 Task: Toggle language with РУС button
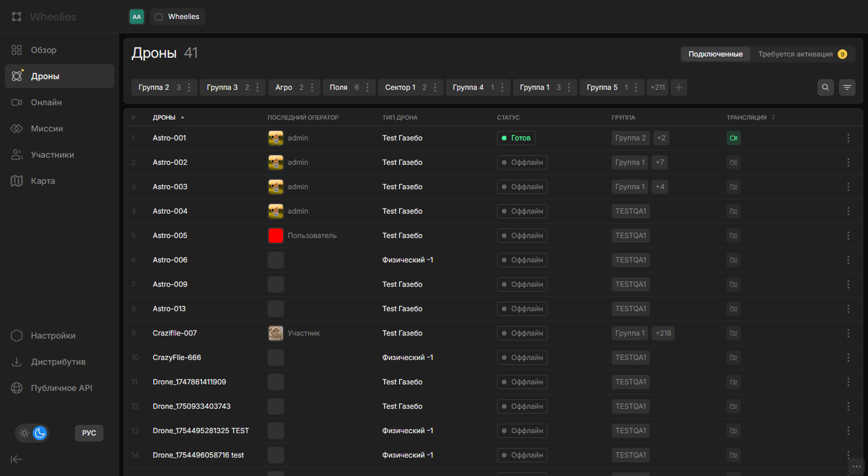[x=89, y=433]
